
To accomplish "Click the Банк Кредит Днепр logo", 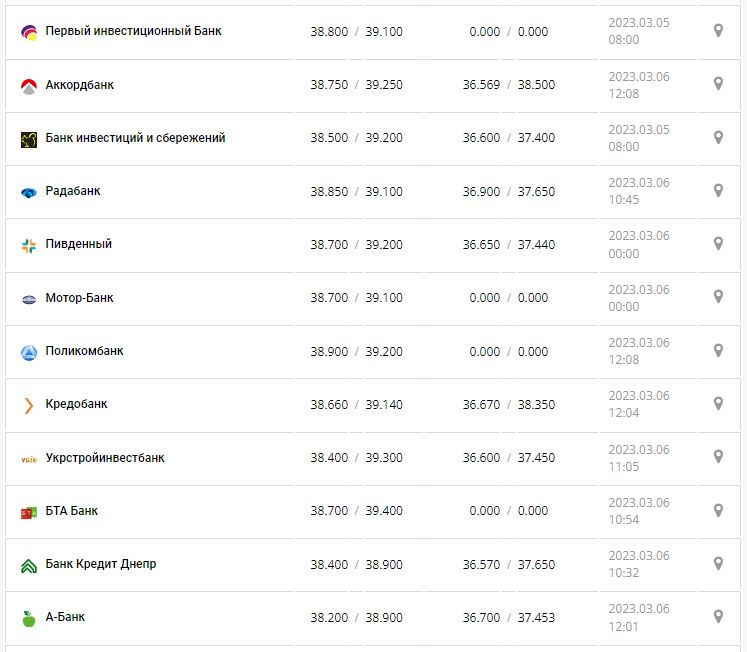I will coord(28,565).
